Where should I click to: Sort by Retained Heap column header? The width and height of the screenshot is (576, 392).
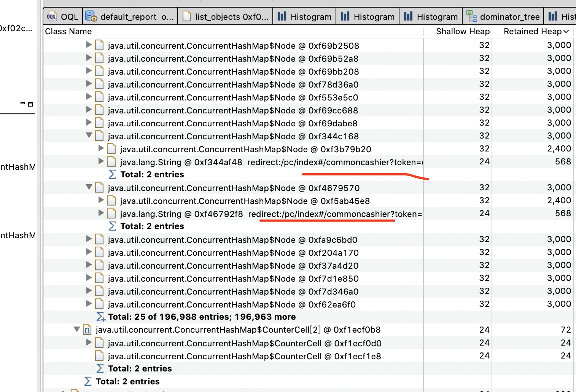(x=533, y=32)
